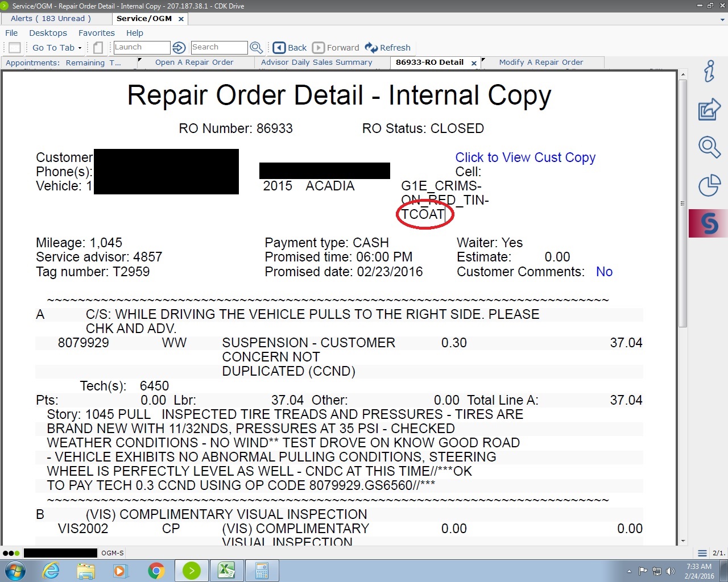Switch to Open A Repair Order tab
The width and height of the screenshot is (728, 582).
point(194,63)
